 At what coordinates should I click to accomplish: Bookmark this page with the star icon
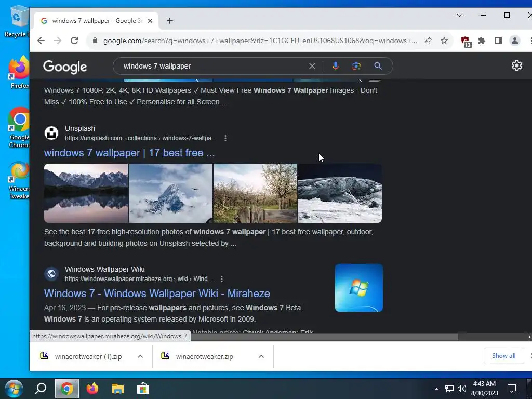[x=444, y=41]
